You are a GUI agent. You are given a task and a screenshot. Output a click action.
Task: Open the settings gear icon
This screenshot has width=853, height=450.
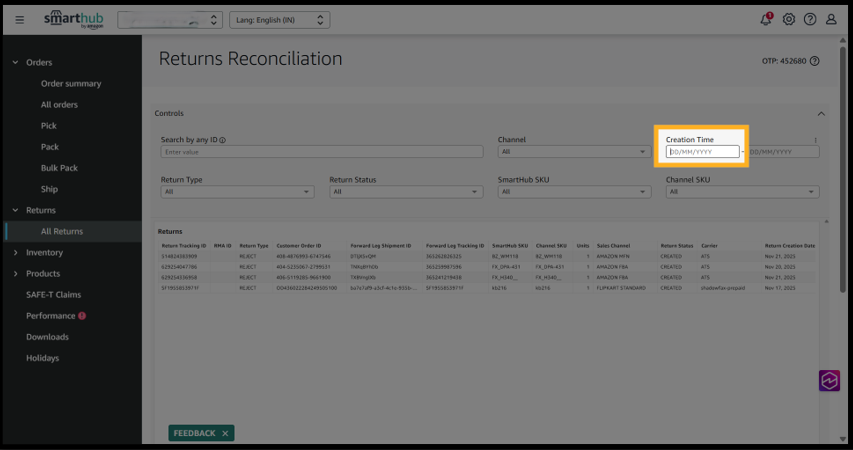tap(789, 20)
